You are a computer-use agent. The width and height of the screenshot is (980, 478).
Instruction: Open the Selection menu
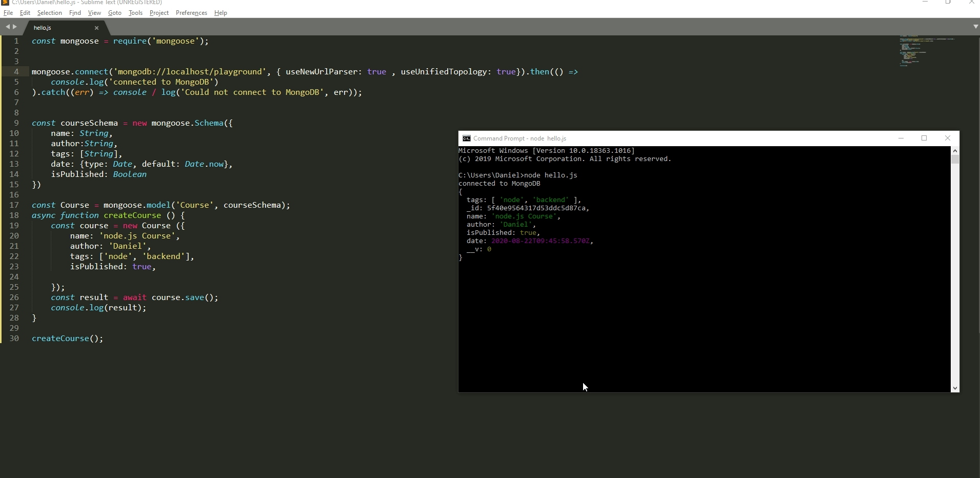[49, 13]
